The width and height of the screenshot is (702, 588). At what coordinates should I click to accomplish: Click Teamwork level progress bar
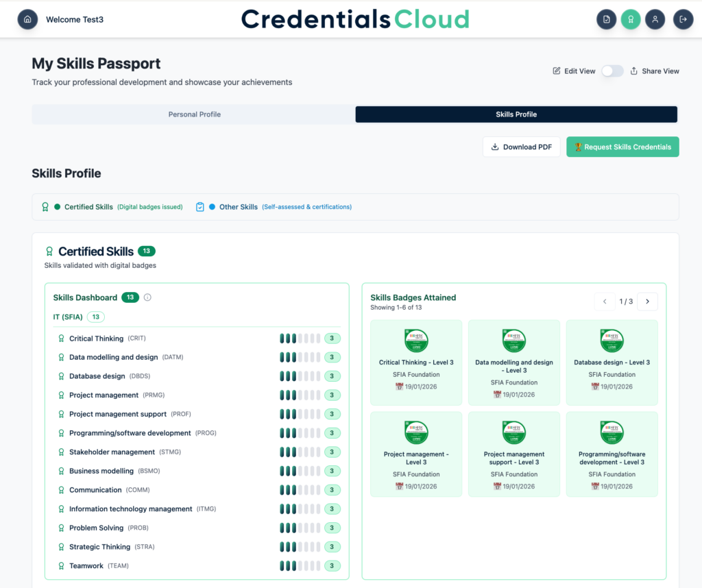click(300, 565)
